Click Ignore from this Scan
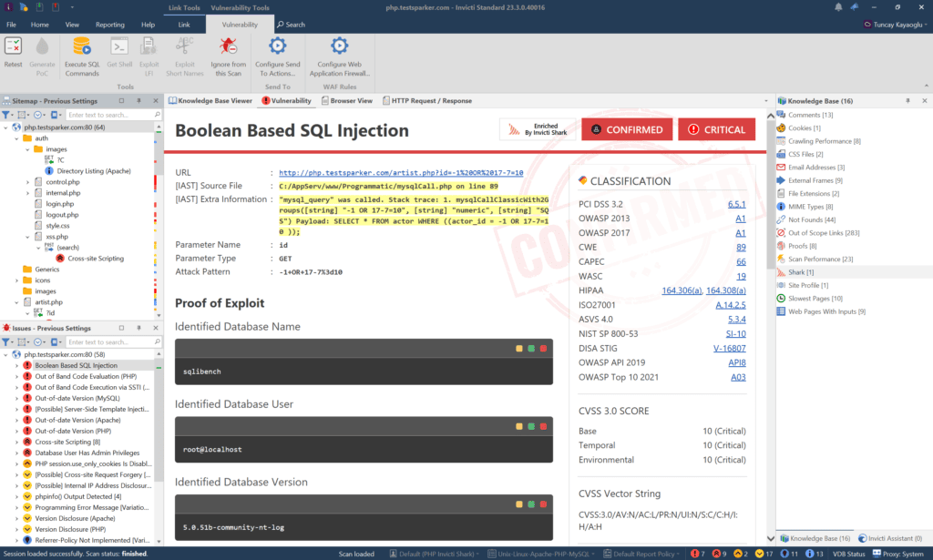This screenshot has width=933, height=560. click(x=228, y=56)
